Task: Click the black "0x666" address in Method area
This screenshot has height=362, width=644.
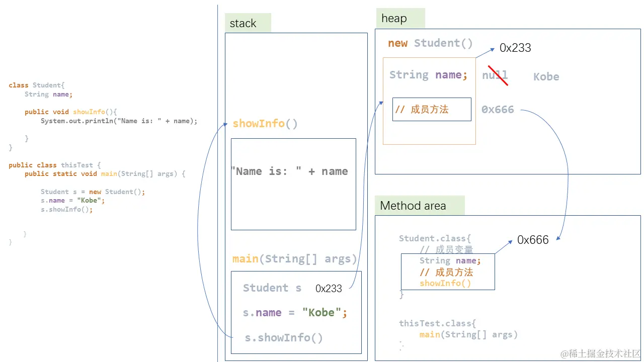Action: [x=533, y=240]
